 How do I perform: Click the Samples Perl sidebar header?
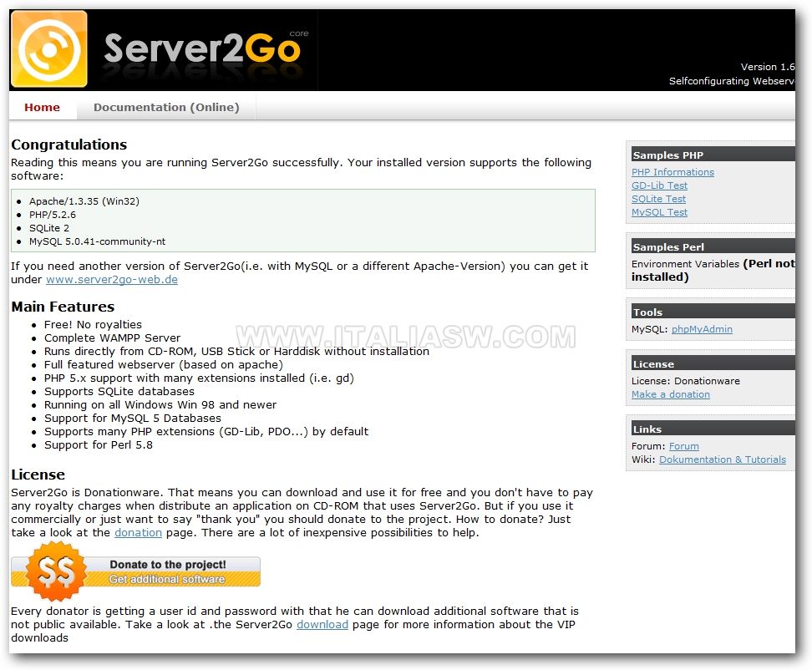pos(713,247)
